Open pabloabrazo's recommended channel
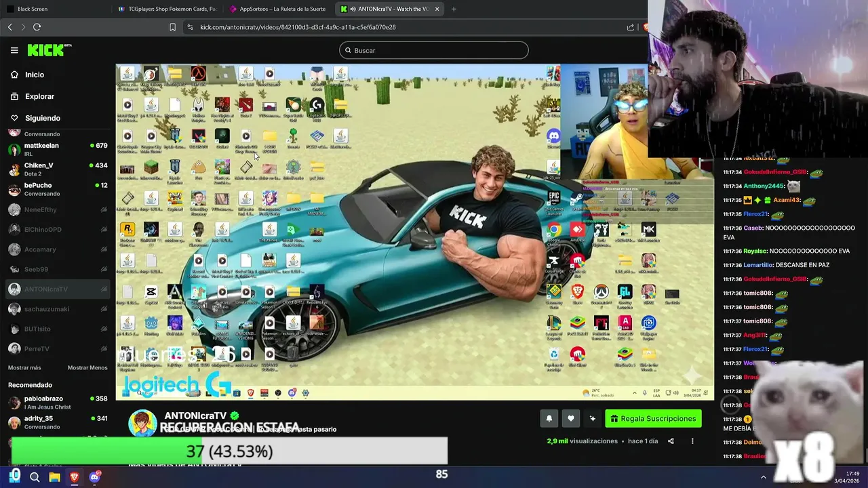Screen dimensions: 868x488 click(x=58, y=403)
